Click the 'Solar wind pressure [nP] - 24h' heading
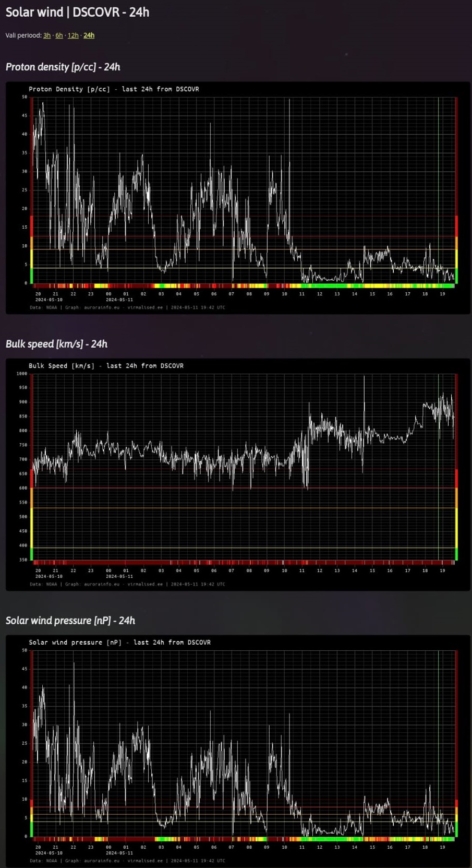472x868 pixels. pos(70,621)
